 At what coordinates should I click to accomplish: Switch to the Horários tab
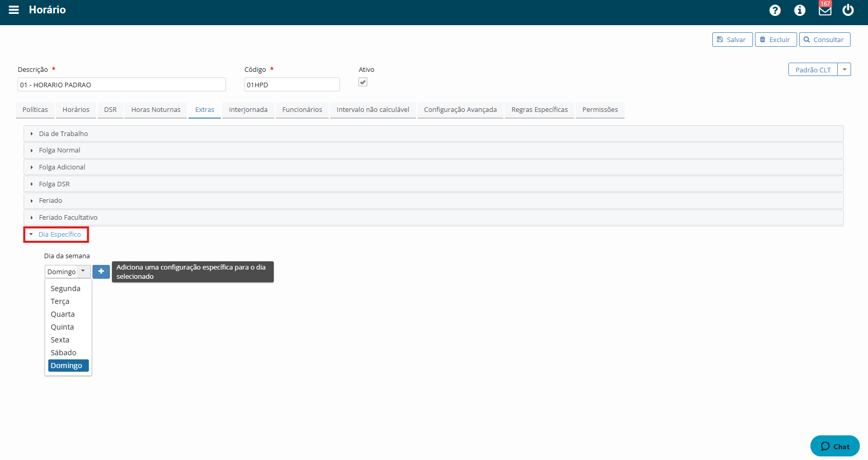[76, 110]
